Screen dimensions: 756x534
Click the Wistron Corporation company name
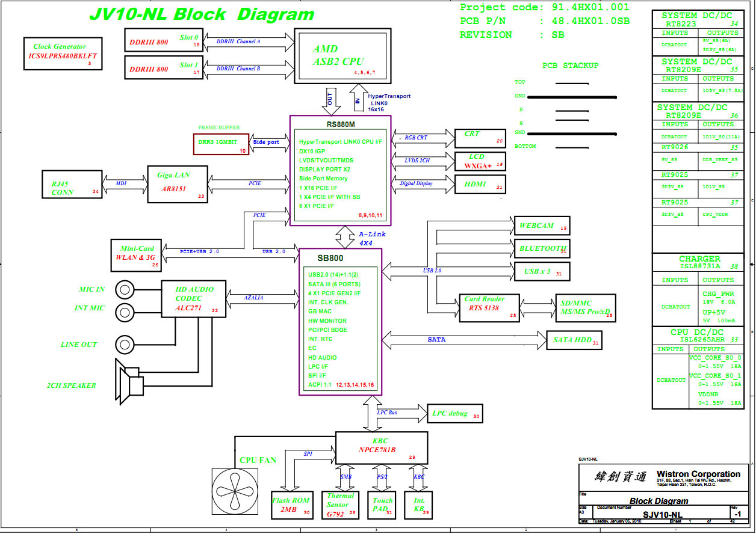point(698,474)
